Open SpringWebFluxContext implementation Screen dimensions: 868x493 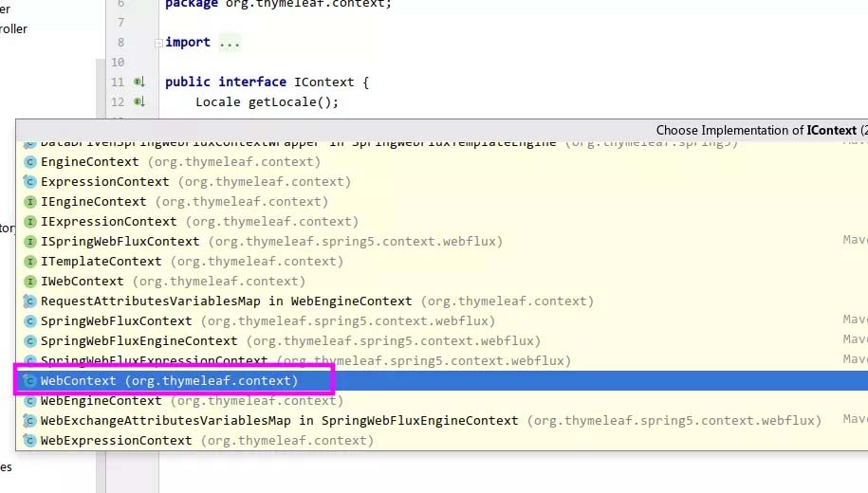(x=442, y=321)
